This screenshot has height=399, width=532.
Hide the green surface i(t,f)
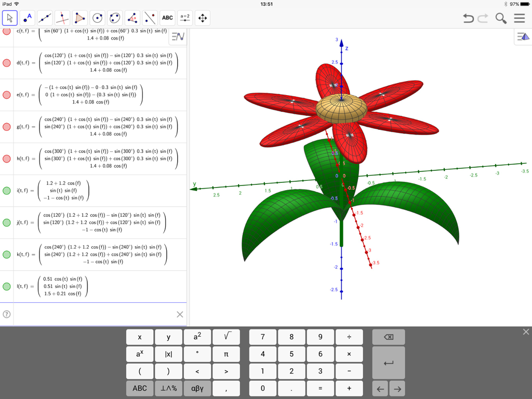[6, 191]
